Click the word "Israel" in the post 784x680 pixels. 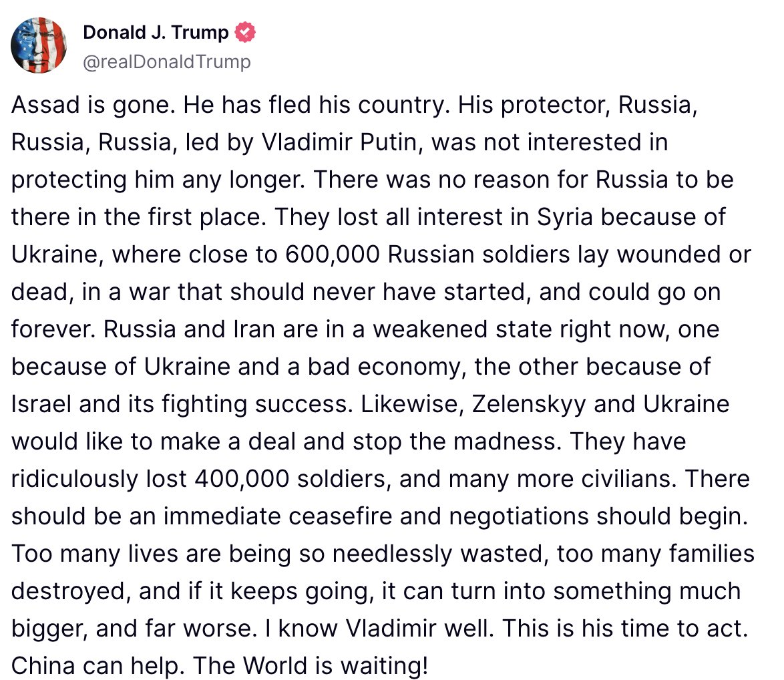[x=41, y=404]
